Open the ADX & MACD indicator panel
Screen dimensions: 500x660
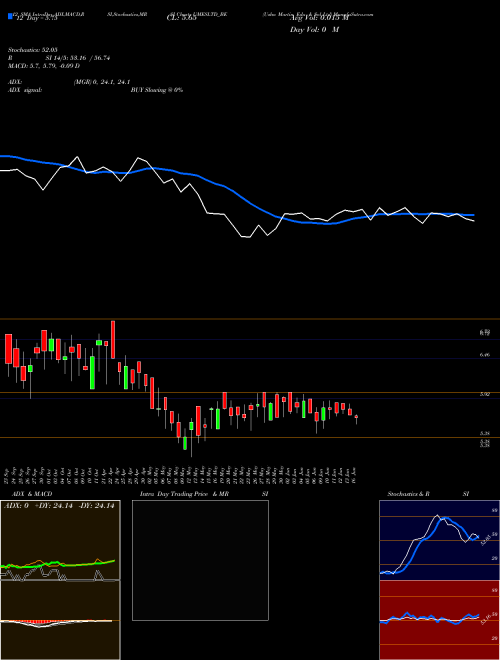pos(60,580)
